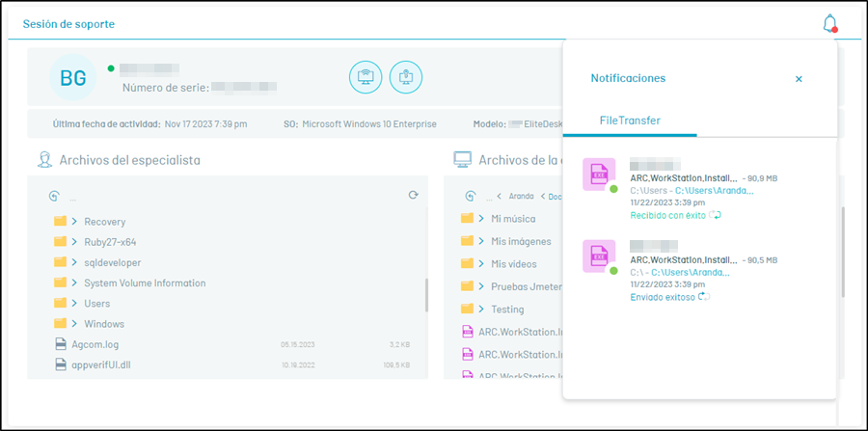Select the Mis videos folder icon
Viewport: 868px width, 431px height.
pyautogui.click(x=468, y=264)
